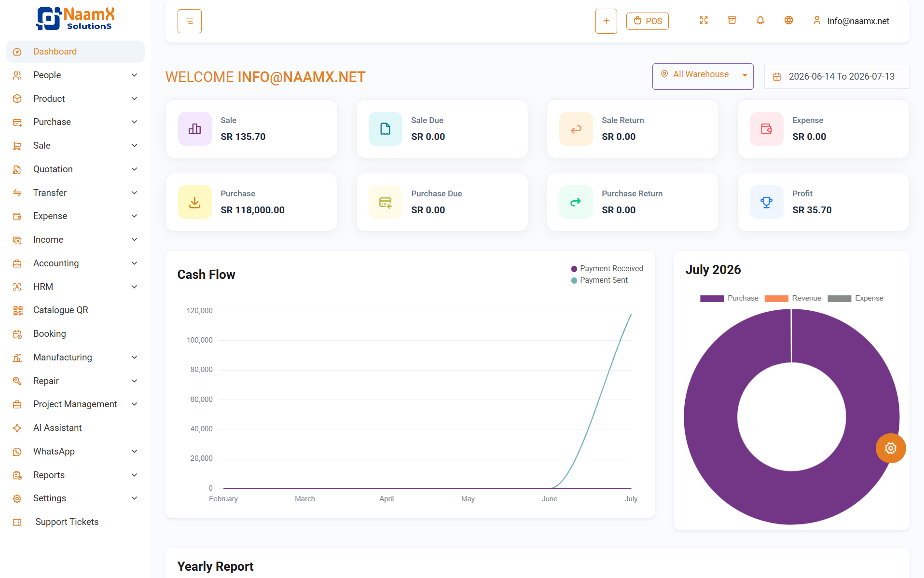Screen dimensions: 924x578
Task: Toggle Expense legend swatch in donut chart
Action: click(840, 298)
